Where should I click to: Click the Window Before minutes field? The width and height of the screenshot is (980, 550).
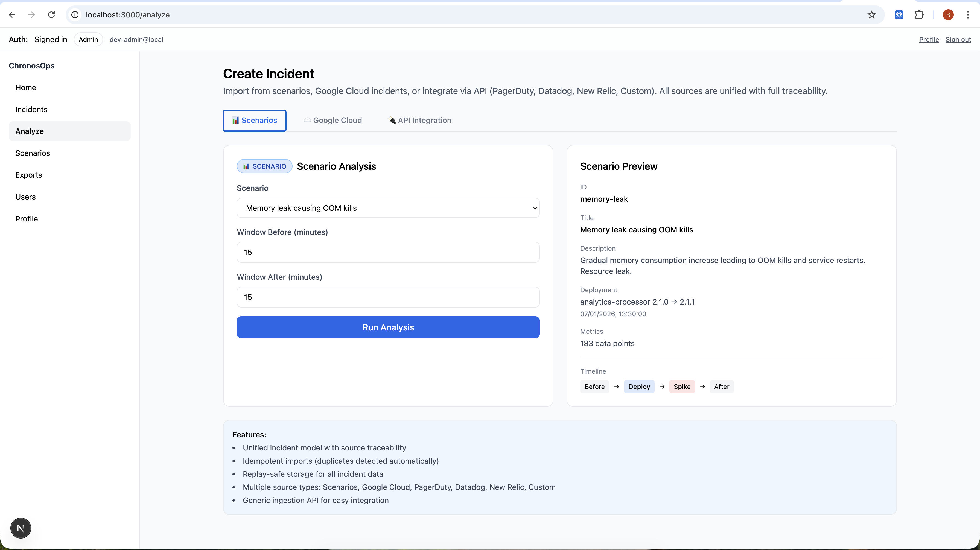388,253
